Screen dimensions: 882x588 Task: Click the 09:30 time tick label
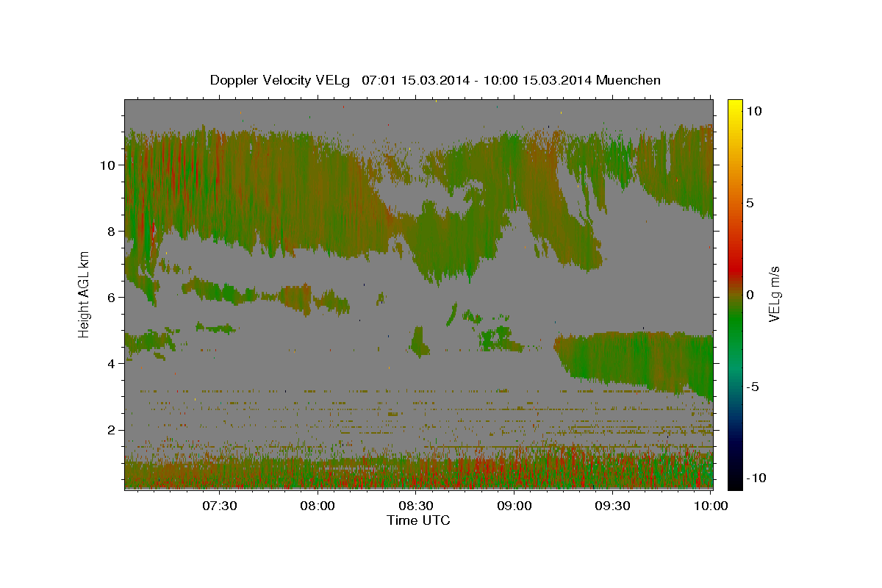[612, 506]
